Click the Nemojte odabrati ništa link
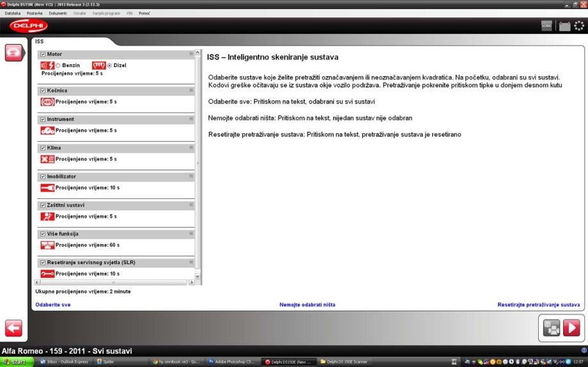 click(307, 305)
